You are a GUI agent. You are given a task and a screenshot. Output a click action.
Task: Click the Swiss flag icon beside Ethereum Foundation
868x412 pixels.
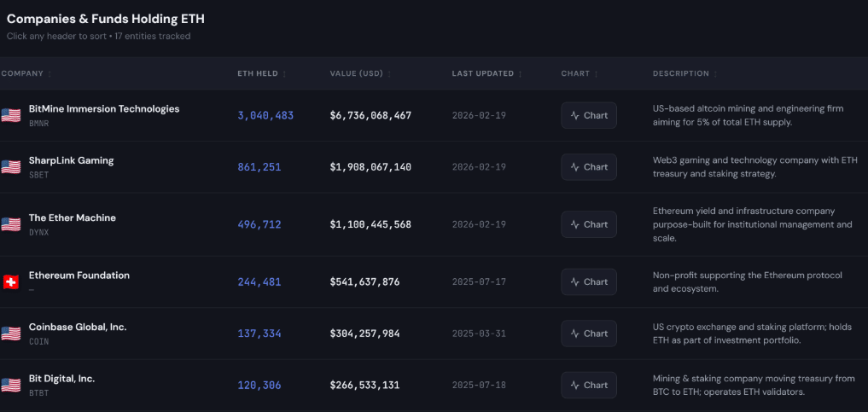[10, 282]
